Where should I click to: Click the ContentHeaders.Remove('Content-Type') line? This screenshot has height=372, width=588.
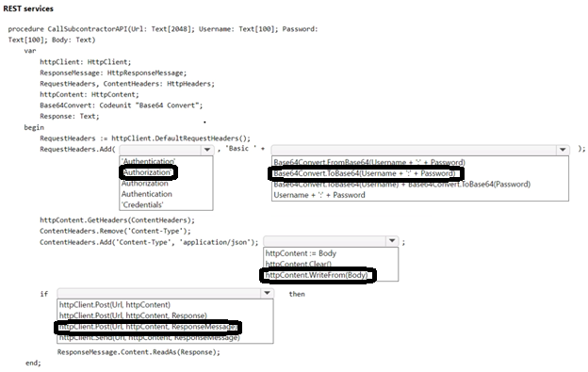click(116, 231)
